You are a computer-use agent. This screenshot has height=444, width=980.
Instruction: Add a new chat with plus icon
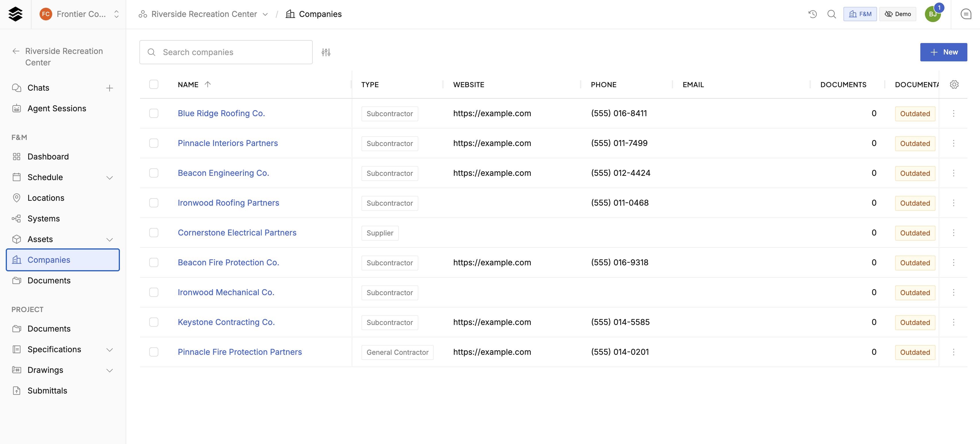[x=110, y=88]
